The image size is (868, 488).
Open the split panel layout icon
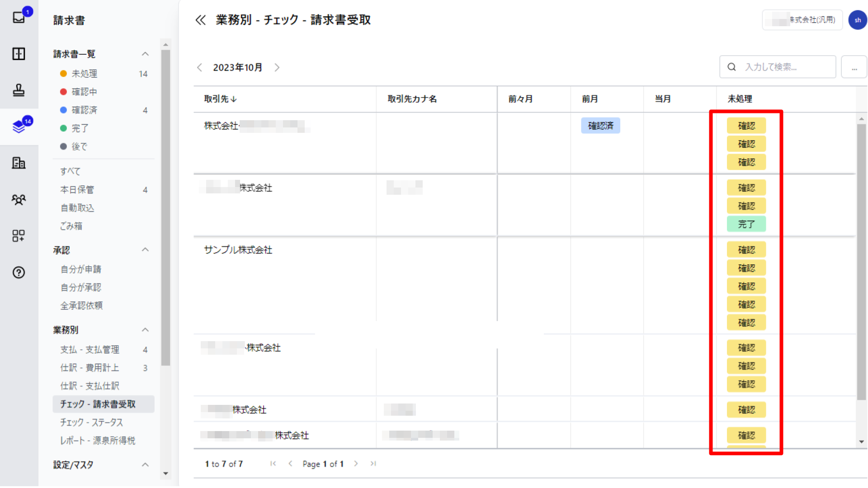point(19,54)
